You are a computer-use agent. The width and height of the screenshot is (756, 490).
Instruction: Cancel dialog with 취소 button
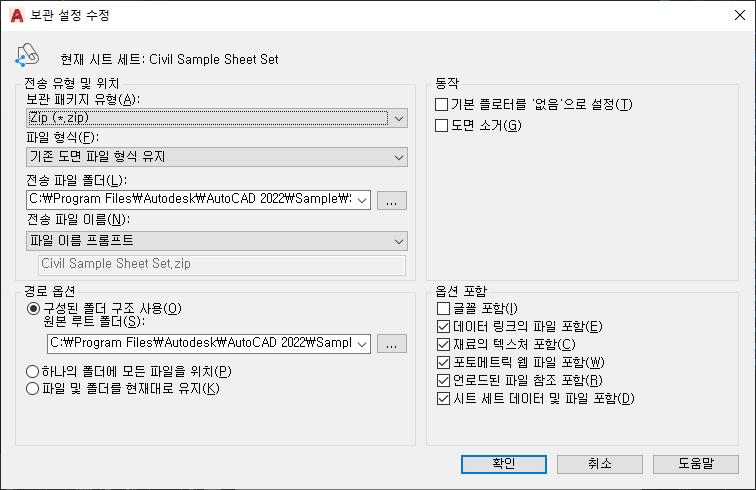(600, 464)
